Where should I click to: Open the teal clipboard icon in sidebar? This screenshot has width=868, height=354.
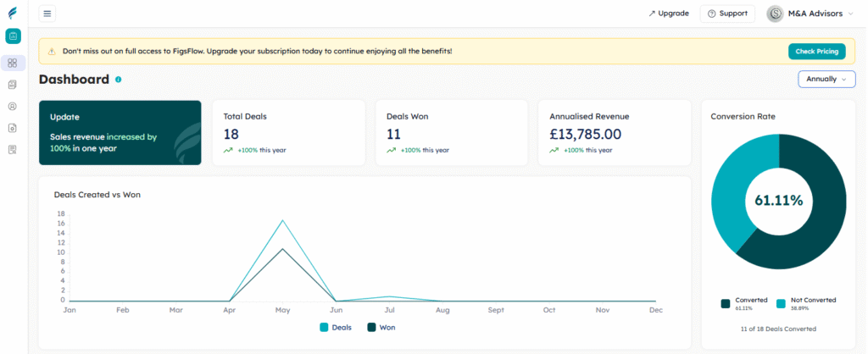pyautogui.click(x=13, y=36)
